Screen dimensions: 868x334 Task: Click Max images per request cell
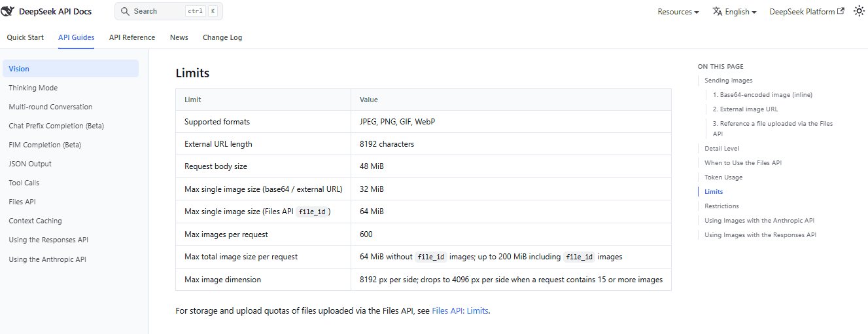coord(263,234)
